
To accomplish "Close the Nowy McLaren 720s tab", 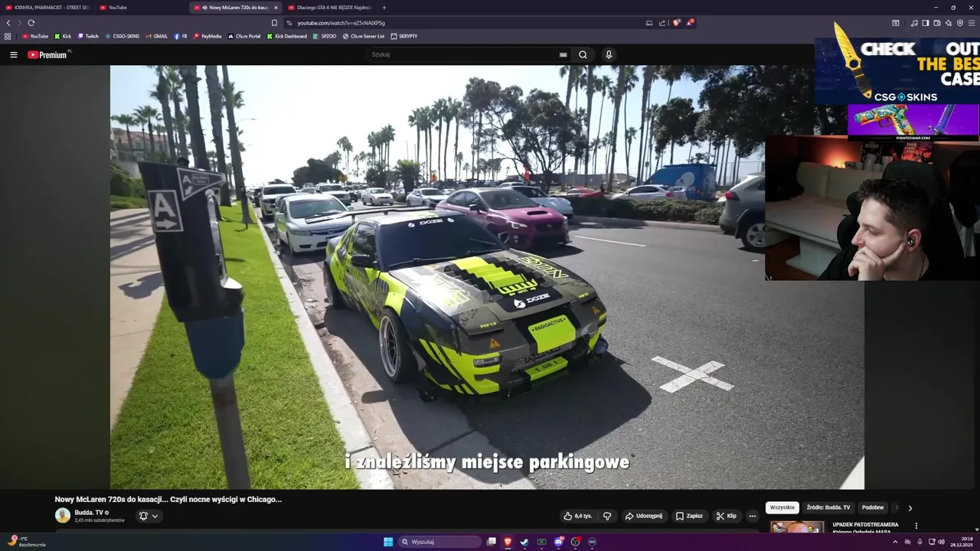I will (x=276, y=8).
